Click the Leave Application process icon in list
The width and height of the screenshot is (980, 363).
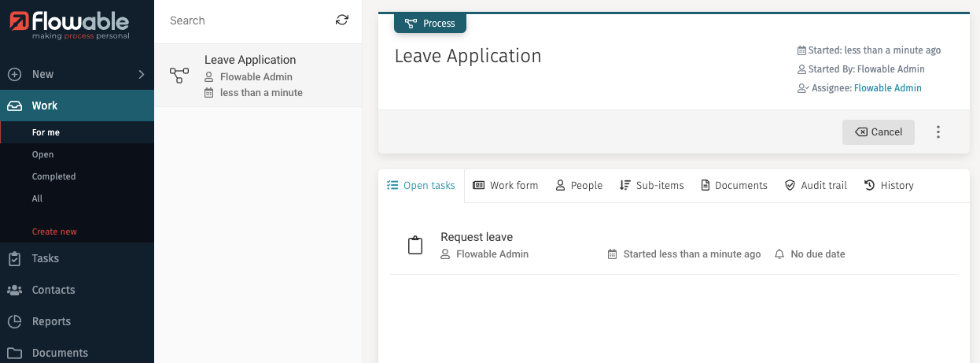coord(179,76)
